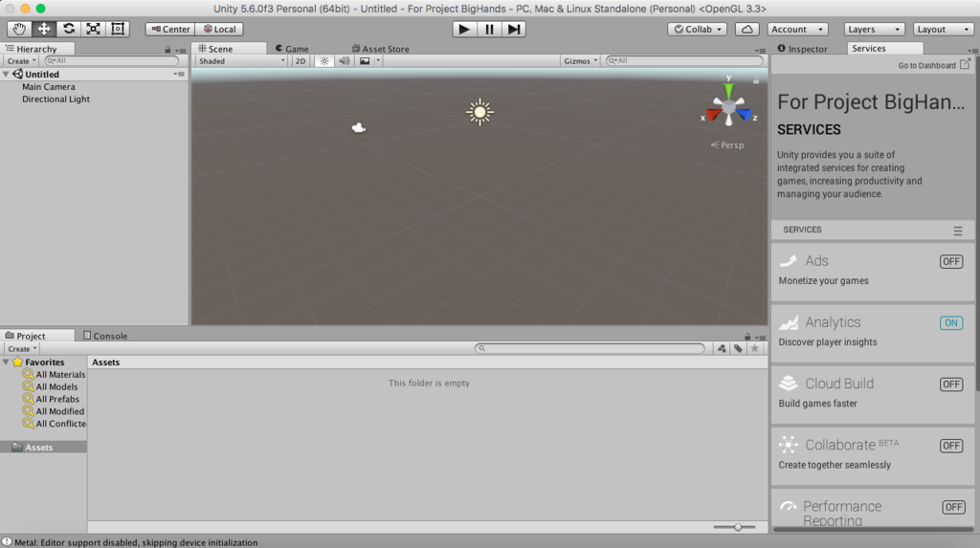Toggle Local handle rotation button

(219, 30)
